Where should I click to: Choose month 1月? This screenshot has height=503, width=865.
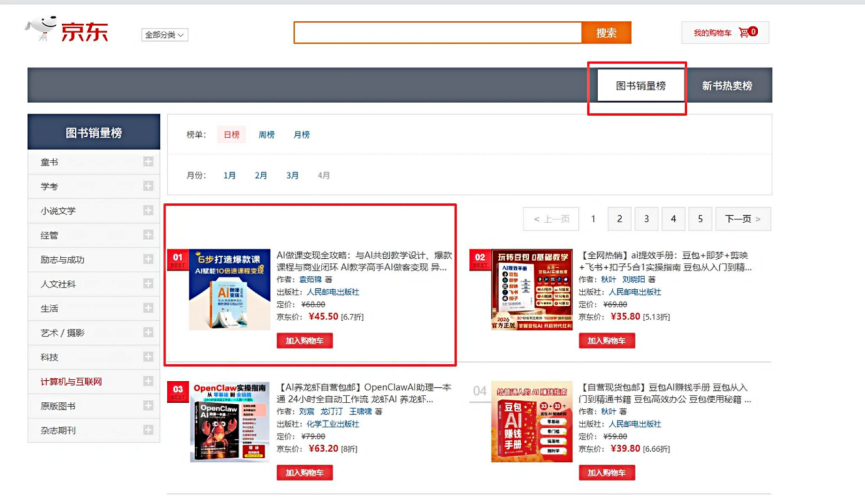tap(229, 175)
